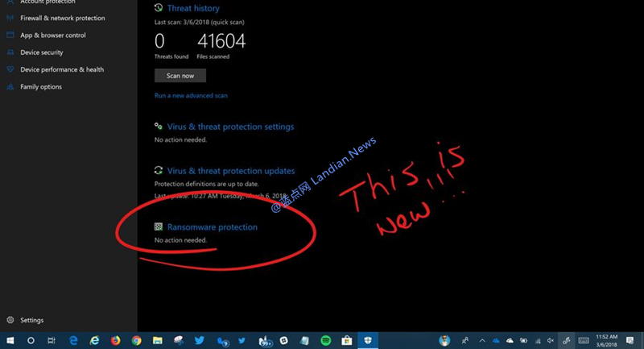Click the Ransomware protection icon

pyautogui.click(x=159, y=226)
